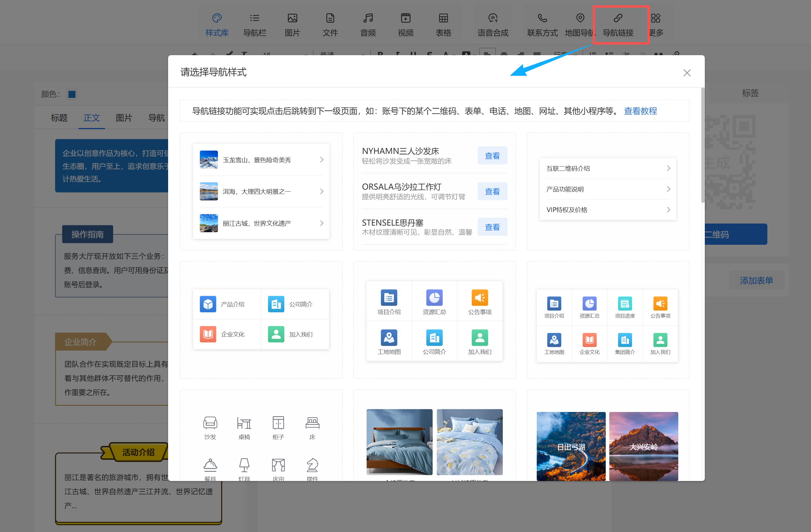Expand the 玉龙雪山 navigation row chevron
The height and width of the screenshot is (532, 811).
[321, 160]
